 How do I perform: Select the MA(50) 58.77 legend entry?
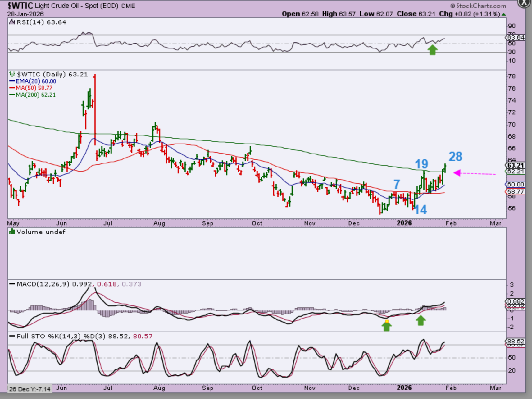(31, 88)
